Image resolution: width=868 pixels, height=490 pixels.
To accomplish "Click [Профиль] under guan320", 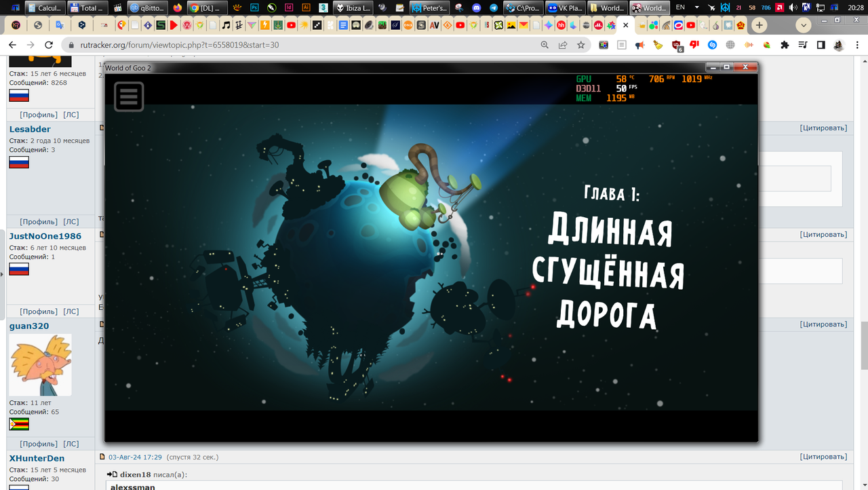I will click(x=39, y=444).
